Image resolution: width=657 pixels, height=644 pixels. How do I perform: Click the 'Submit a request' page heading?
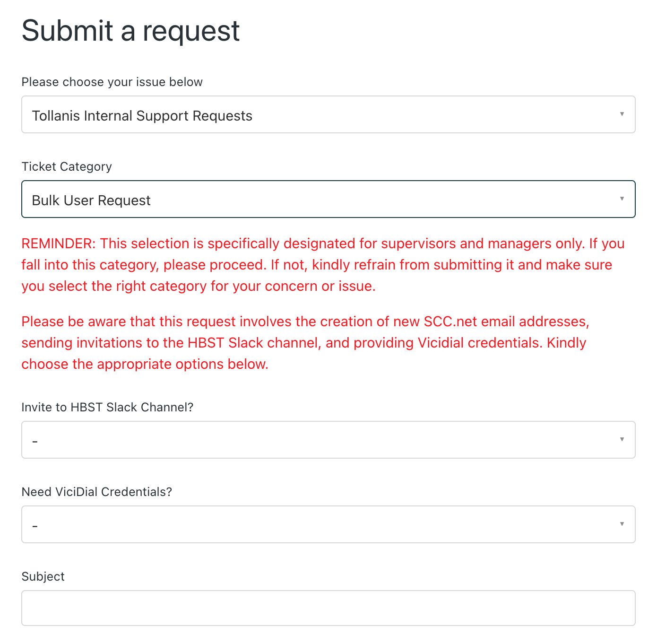(130, 31)
